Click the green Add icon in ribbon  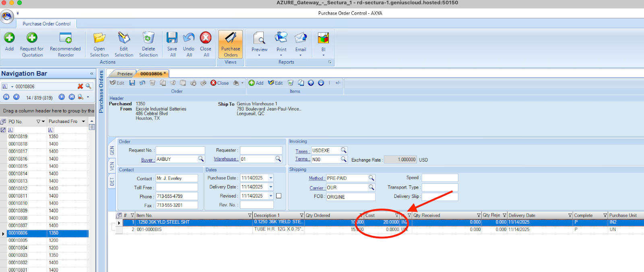(9, 38)
